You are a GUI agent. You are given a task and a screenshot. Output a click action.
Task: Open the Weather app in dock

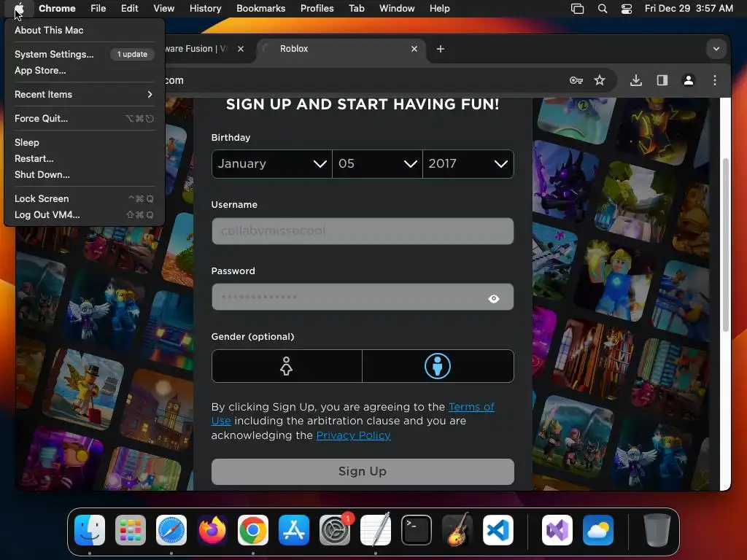click(x=598, y=530)
